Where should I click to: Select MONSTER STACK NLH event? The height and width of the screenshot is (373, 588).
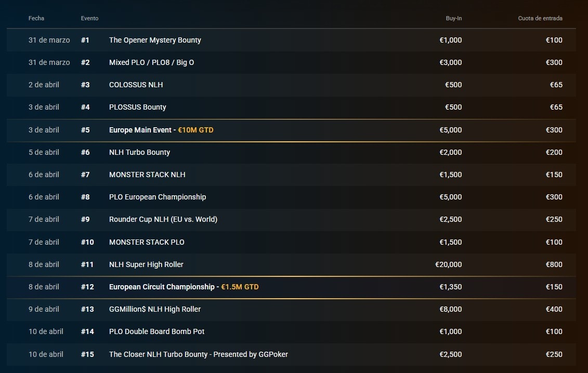(x=147, y=175)
